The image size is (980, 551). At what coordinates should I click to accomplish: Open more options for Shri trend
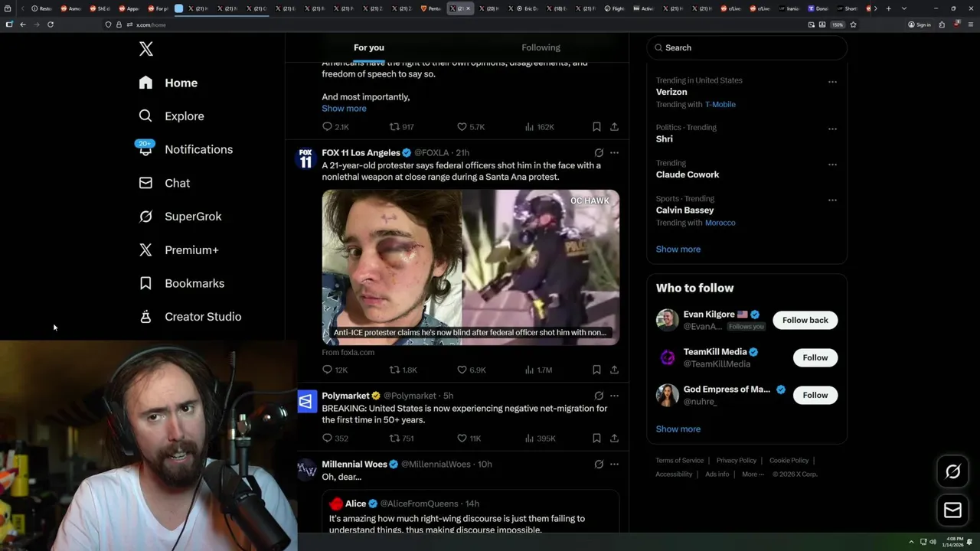832,129
